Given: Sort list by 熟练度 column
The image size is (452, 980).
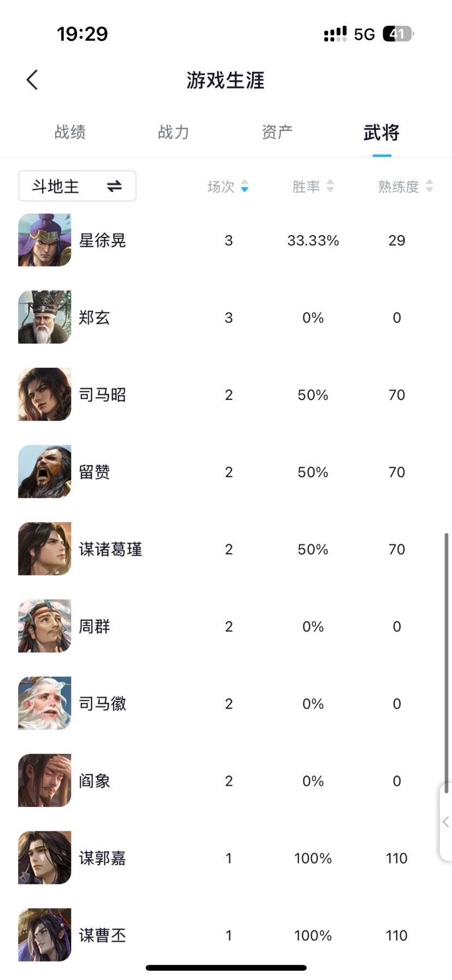Looking at the screenshot, I should (x=405, y=187).
